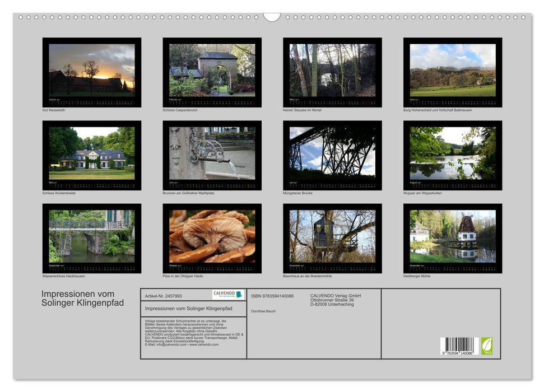Click the barcode 9783594140086
Viewport: 544px width, 392px height.
(459, 346)
